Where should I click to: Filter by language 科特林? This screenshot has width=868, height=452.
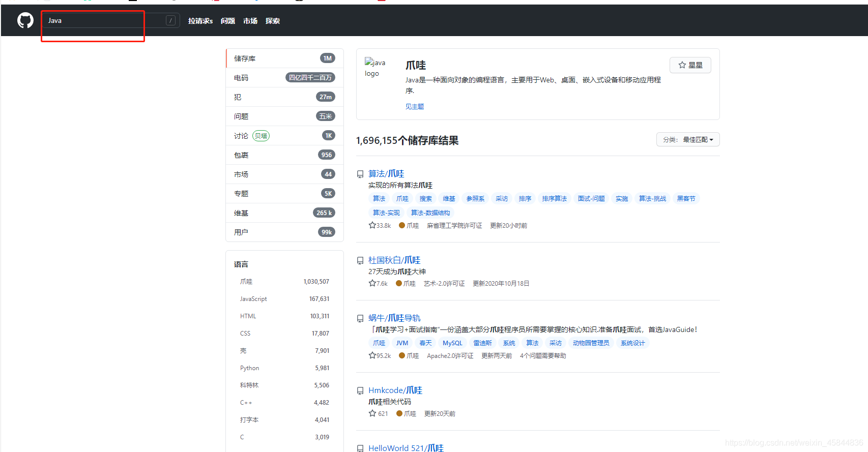point(284,385)
